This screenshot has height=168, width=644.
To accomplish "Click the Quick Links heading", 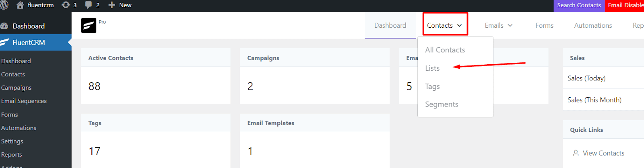I will coord(586,130).
